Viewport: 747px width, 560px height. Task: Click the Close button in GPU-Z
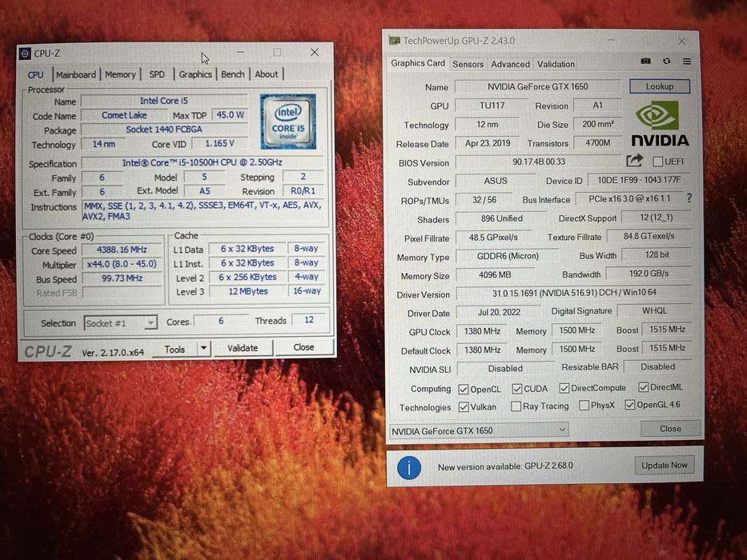(670, 429)
